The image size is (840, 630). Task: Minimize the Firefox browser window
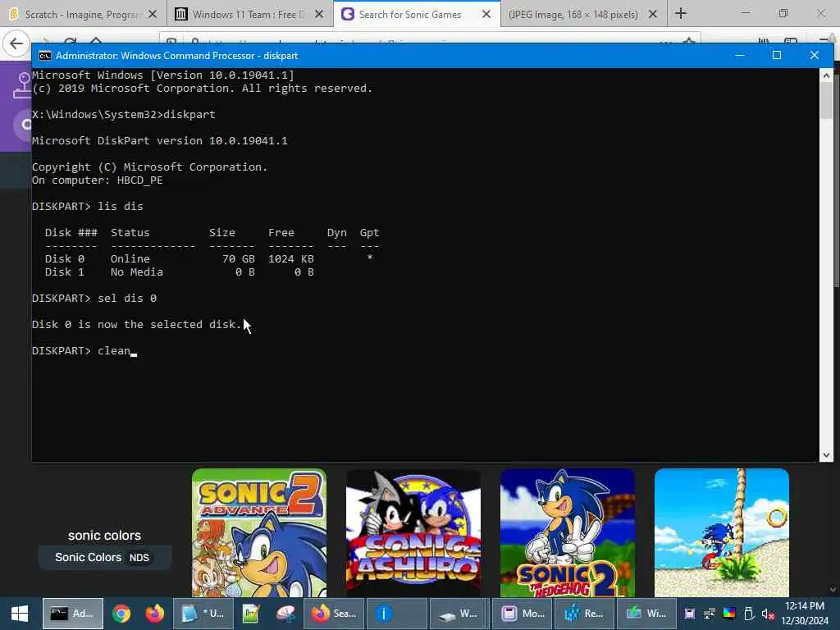(x=746, y=13)
